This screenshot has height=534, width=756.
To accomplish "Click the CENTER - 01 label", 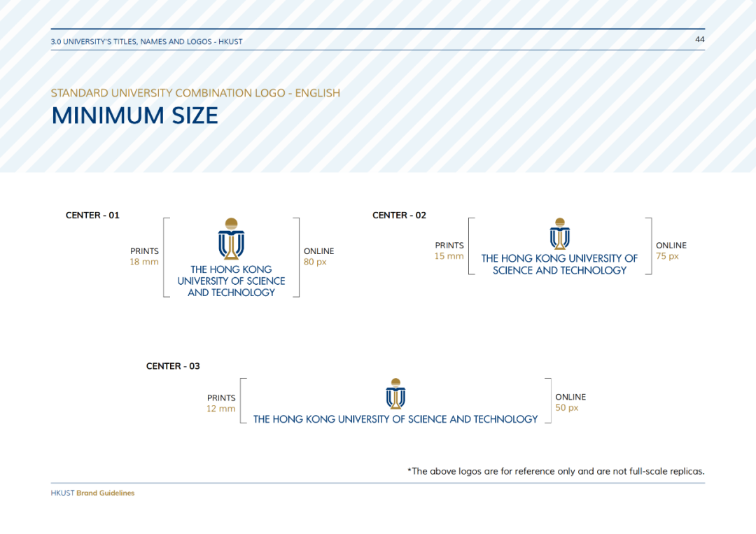I will (92, 216).
